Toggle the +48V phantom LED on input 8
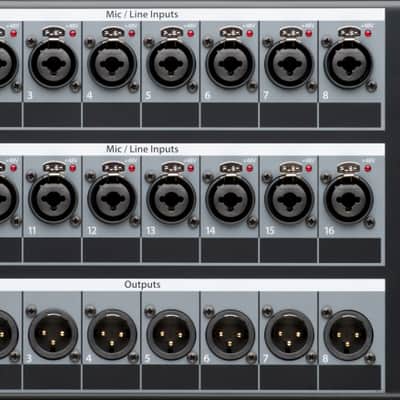The height and width of the screenshot is (400, 400). click(x=368, y=33)
